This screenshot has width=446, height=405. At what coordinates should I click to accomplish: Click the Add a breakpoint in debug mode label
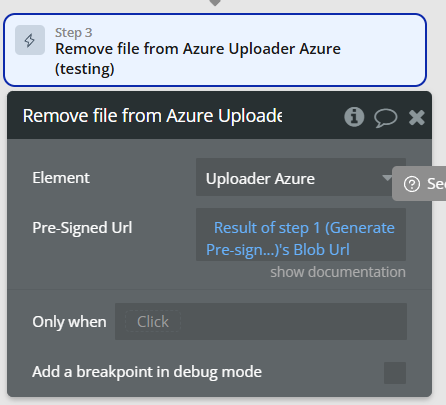click(x=147, y=372)
